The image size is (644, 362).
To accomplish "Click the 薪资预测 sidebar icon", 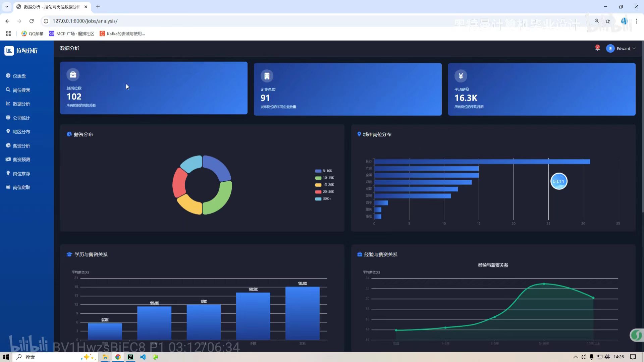I will point(8,160).
